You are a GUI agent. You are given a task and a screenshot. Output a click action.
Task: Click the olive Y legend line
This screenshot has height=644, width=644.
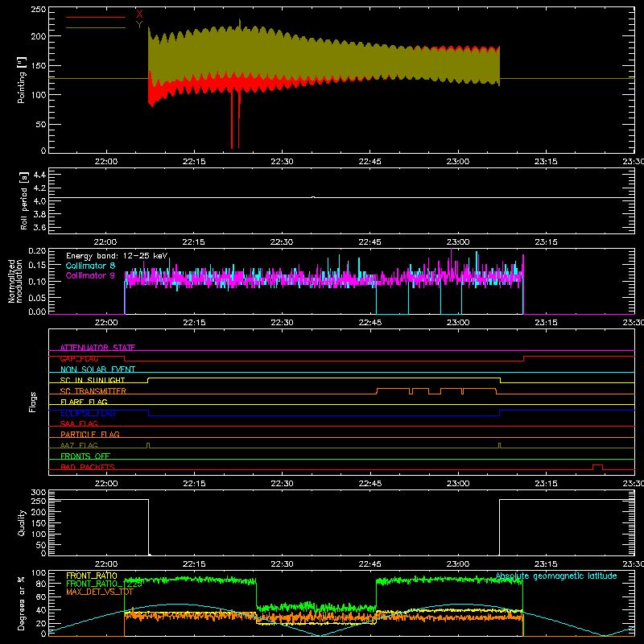pos(96,27)
